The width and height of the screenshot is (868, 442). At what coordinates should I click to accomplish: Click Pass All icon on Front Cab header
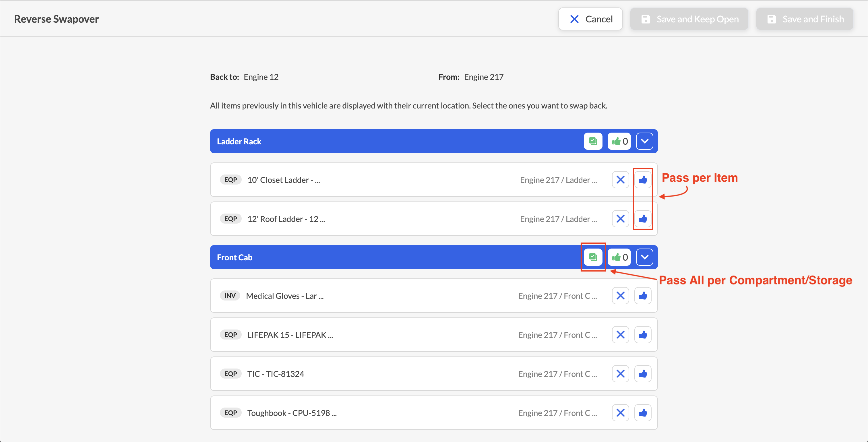click(x=593, y=257)
